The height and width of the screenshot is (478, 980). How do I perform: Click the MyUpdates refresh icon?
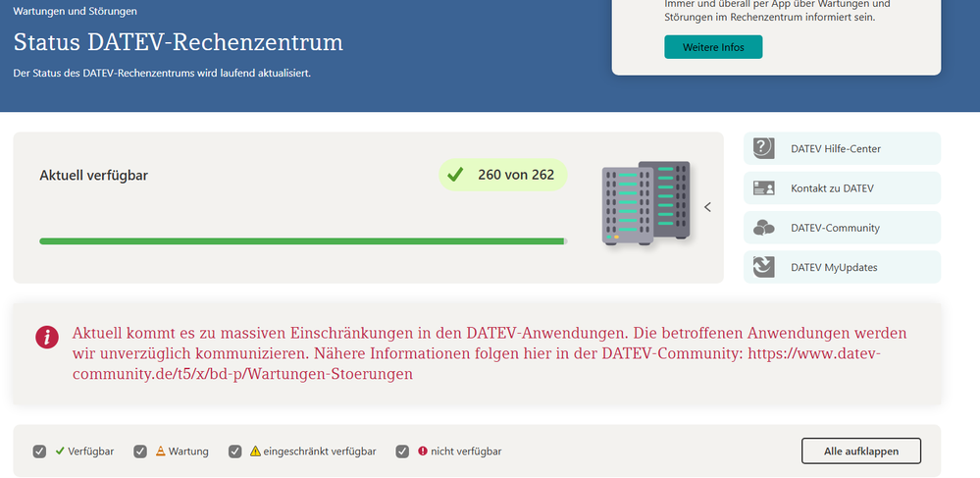pos(764,267)
